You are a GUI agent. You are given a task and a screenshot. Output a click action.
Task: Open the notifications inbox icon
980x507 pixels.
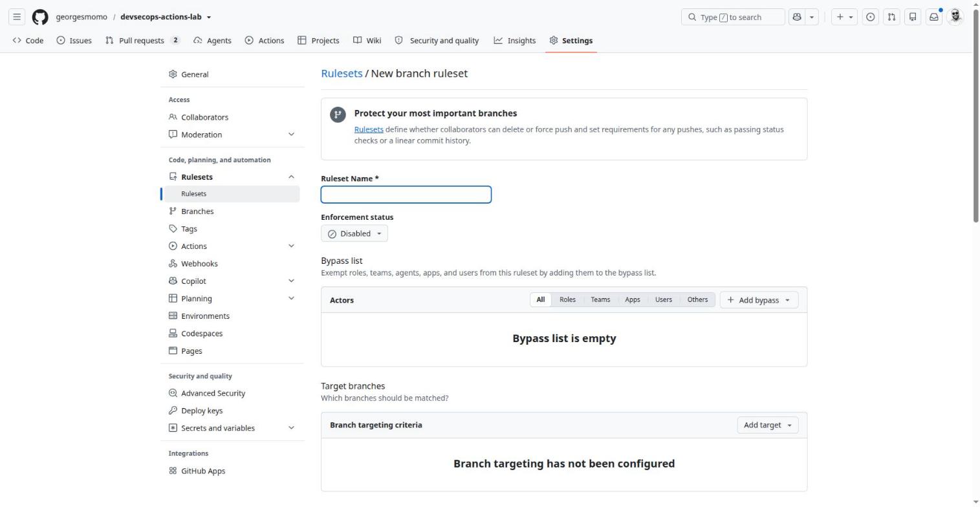click(x=934, y=17)
